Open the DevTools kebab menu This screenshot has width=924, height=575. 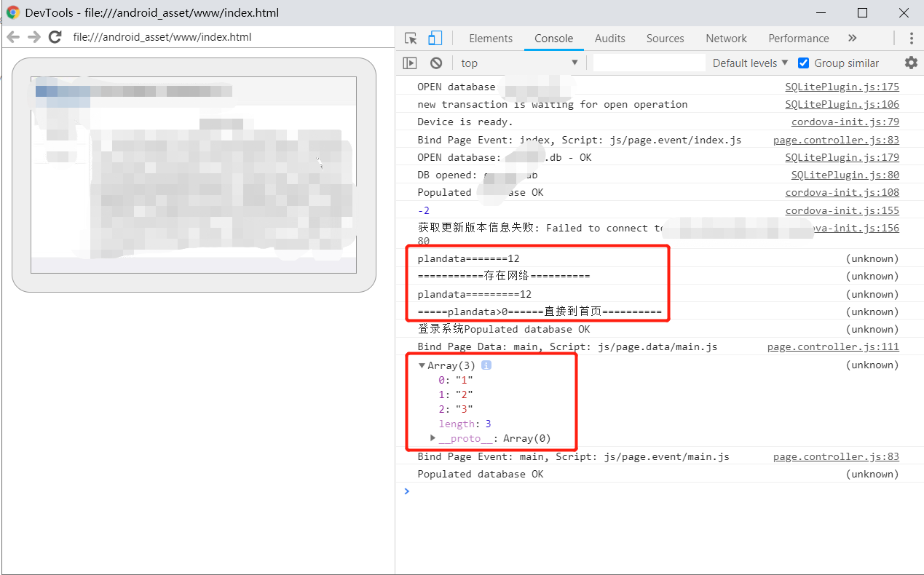click(911, 38)
